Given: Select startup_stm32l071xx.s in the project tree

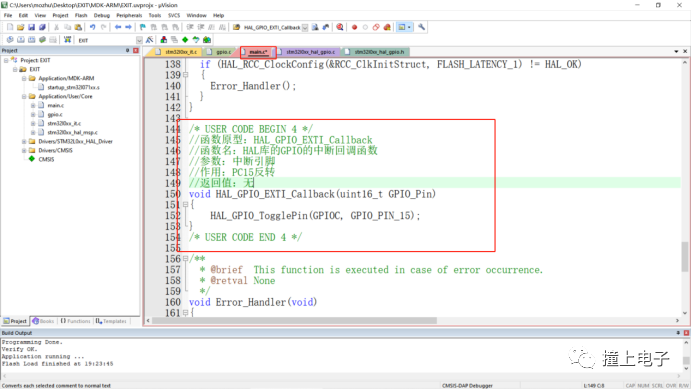Looking at the screenshot, I should coord(73,87).
